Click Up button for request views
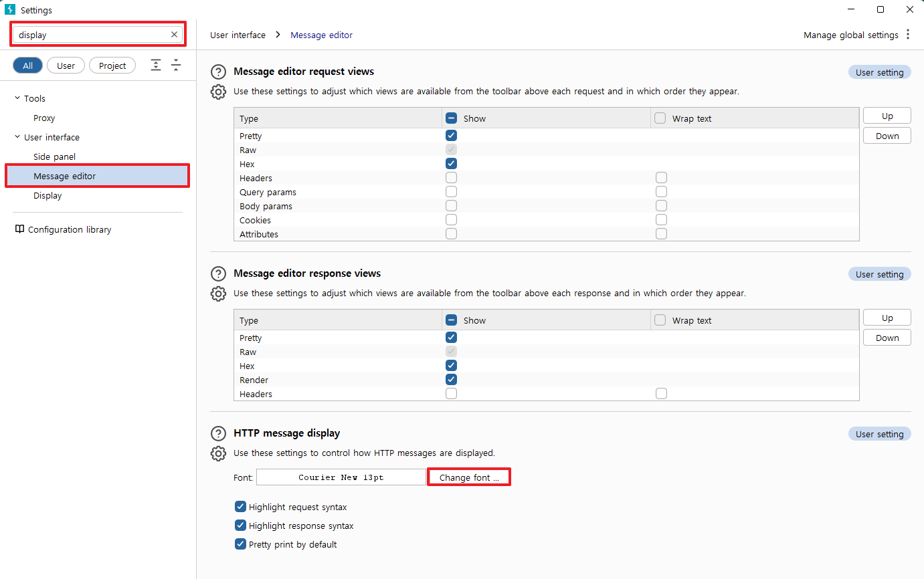Screen dimensions: 924x579 pyautogui.click(x=887, y=116)
